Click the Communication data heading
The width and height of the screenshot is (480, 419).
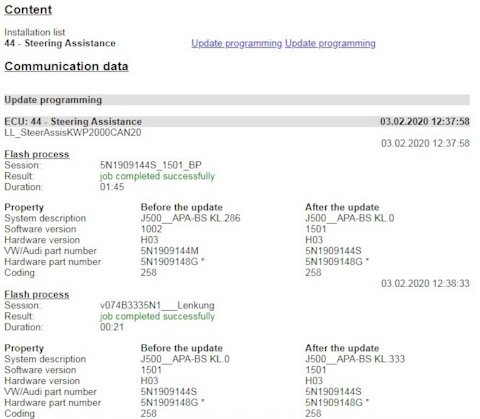point(66,66)
